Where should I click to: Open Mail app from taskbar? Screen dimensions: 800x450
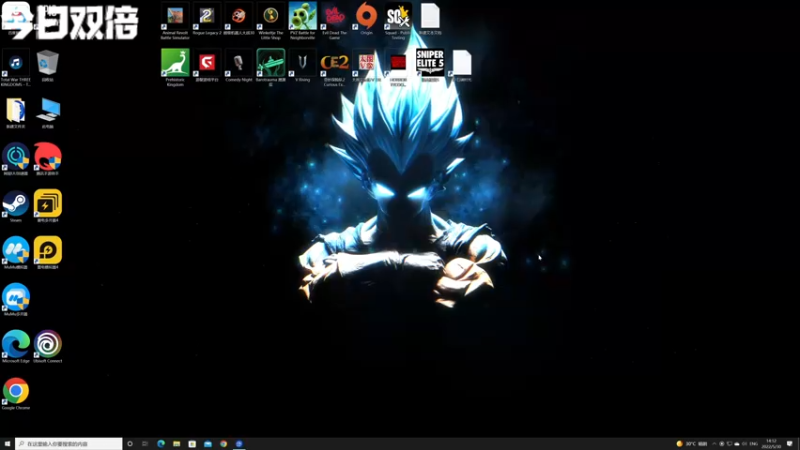208,444
